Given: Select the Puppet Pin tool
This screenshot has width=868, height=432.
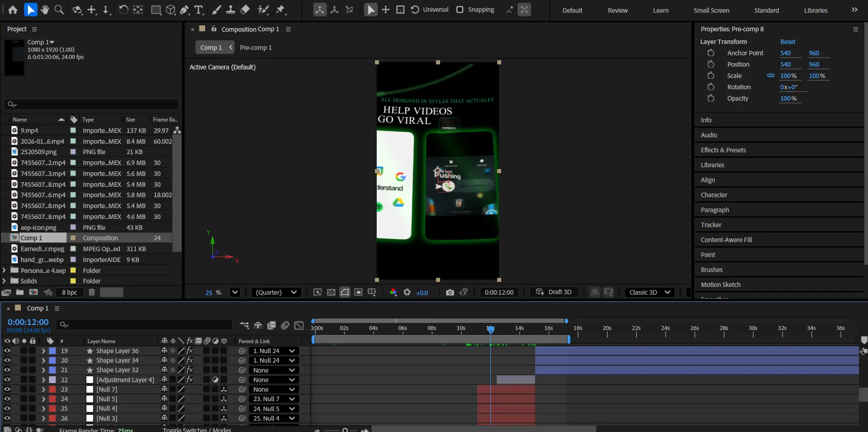Looking at the screenshot, I should pyautogui.click(x=281, y=10).
